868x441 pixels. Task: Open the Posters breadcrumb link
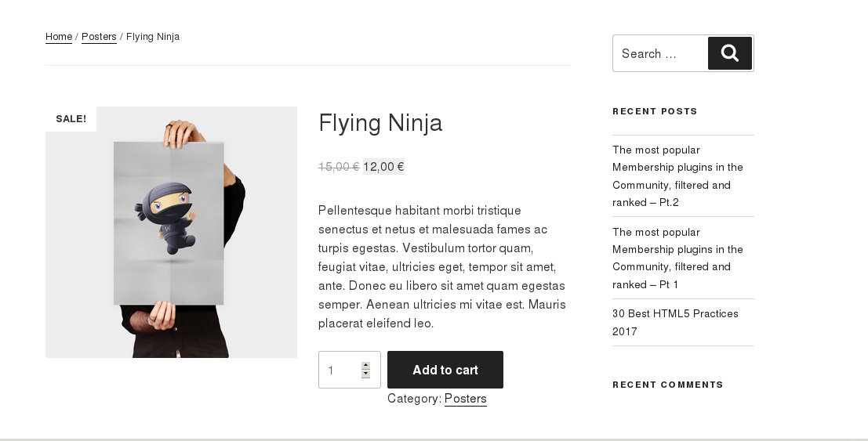pyautogui.click(x=99, y=37)
